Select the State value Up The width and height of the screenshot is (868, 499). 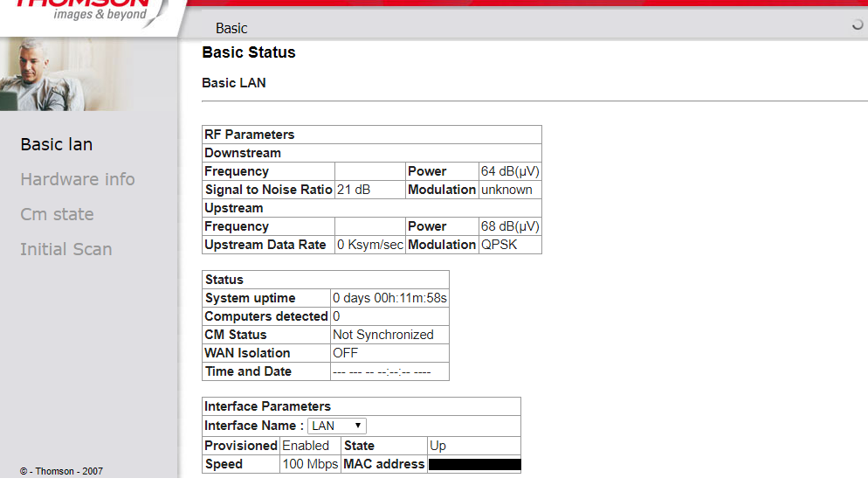point(437,446)
